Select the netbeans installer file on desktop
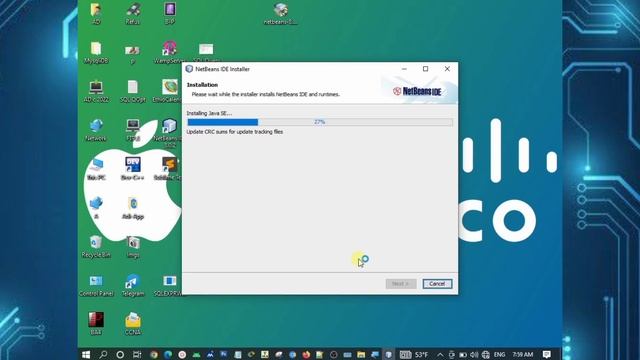 pyautogui.click(x=280, y=13)
